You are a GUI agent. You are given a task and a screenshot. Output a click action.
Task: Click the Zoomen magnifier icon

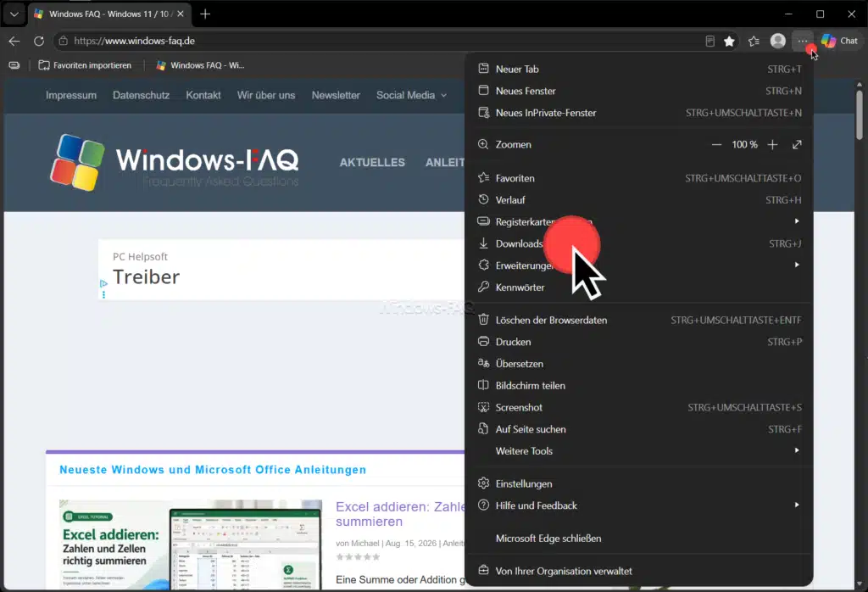point(483,144)
